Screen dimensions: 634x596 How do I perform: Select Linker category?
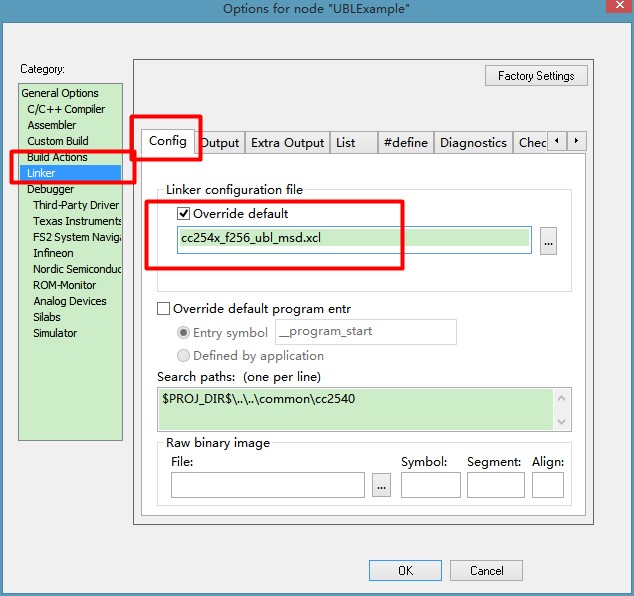(x=70, y=173)
